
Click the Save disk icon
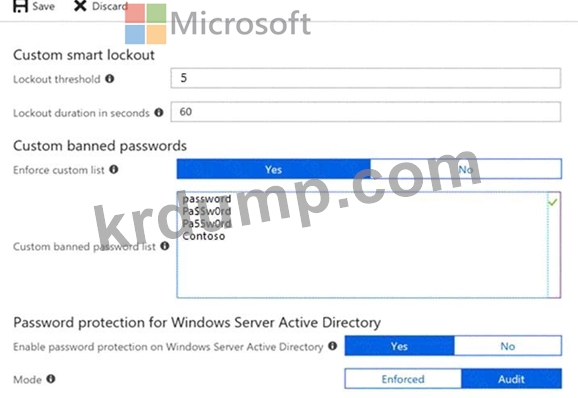click(x=20, y=6)
